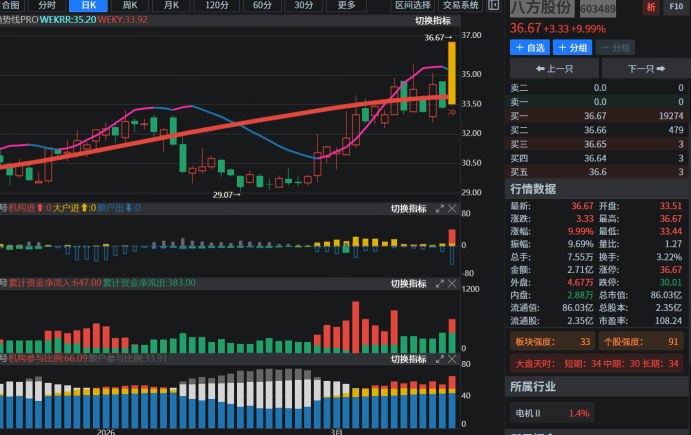
Task: Switch to the 周K tab
Action: coord(130,5)
